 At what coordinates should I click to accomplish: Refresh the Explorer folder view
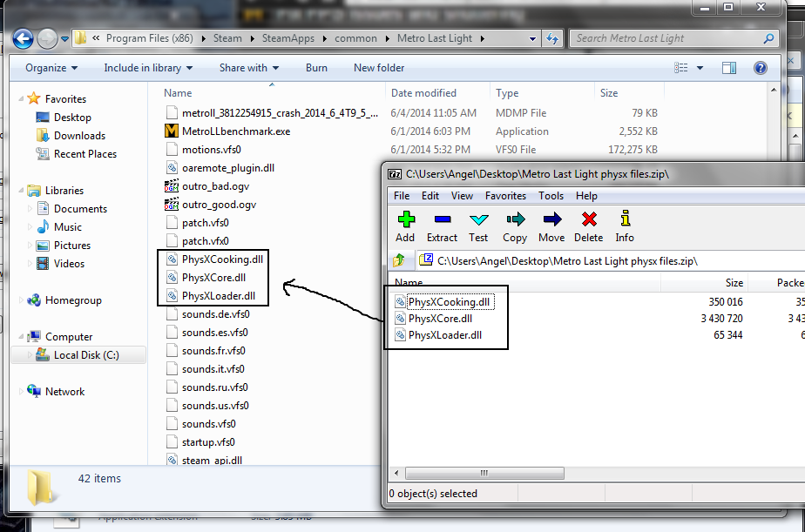(552, 38)
